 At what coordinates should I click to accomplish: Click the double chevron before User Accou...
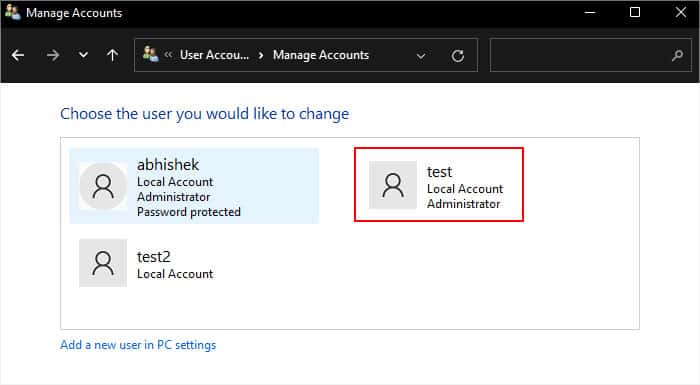pyautogui.click(x=168, y=55)
